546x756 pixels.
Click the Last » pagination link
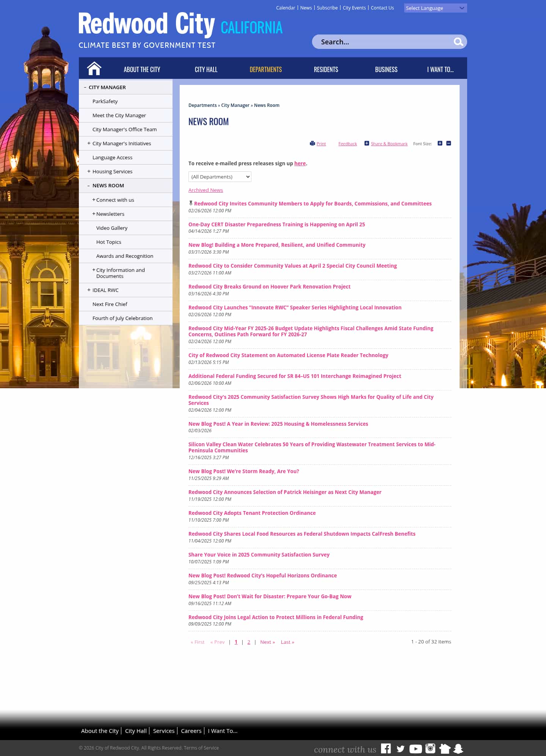(287, 642)
